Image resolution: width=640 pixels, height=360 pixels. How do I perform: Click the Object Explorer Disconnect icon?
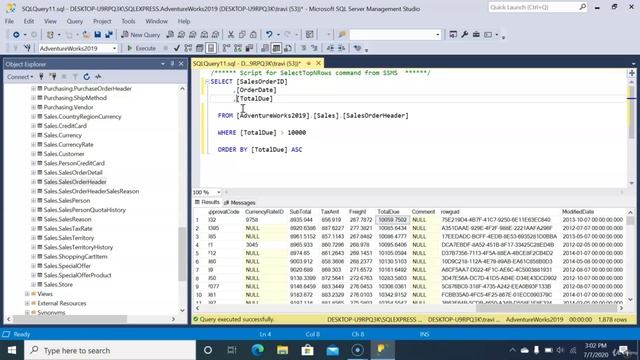click(52, 76)
